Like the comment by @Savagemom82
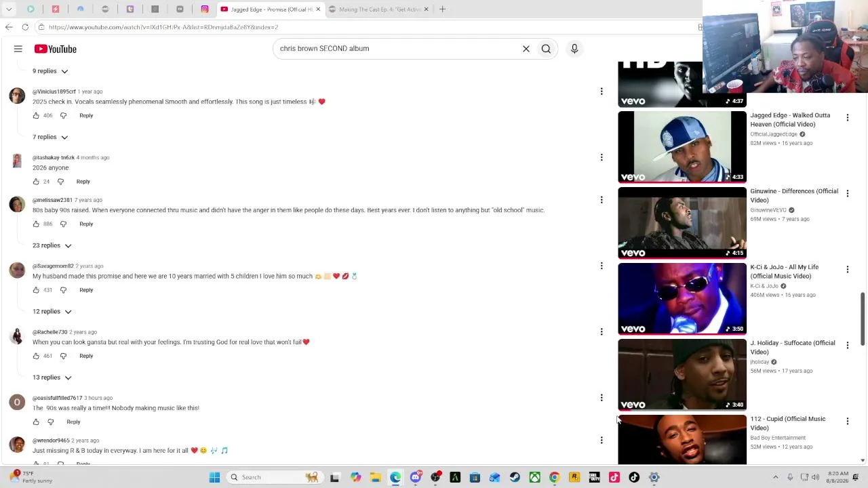Image resolution: width=868 pixels, height=488 pixels. tap(36, 290)
